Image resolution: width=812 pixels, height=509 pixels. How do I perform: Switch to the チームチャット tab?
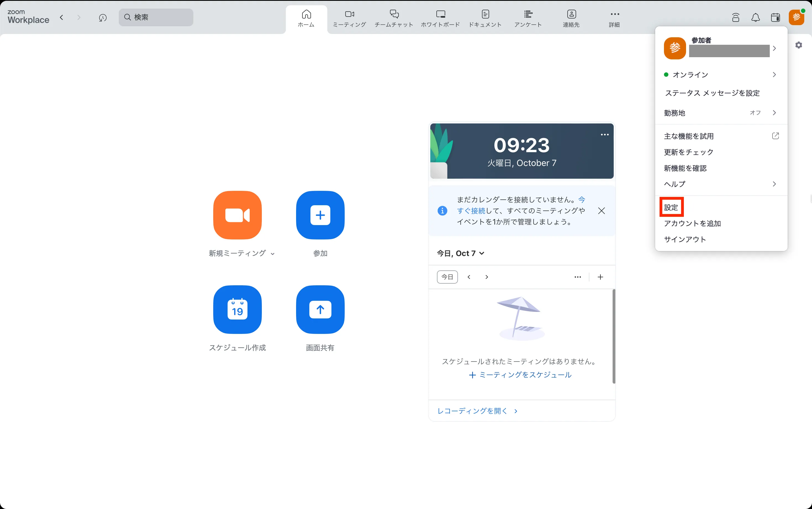point(394,19)
